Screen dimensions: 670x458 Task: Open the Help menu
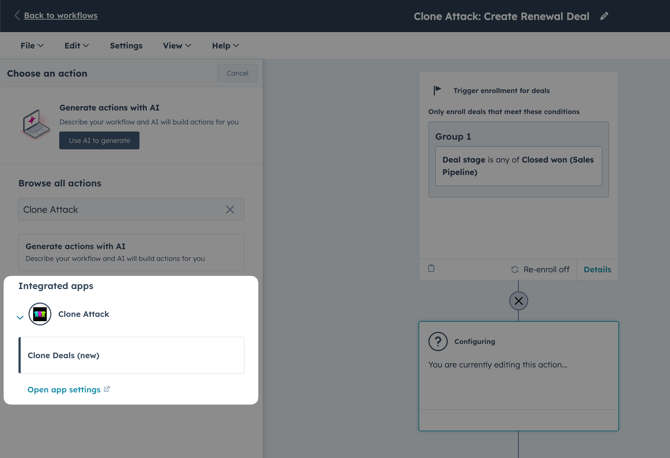click(x=225, y=46)
